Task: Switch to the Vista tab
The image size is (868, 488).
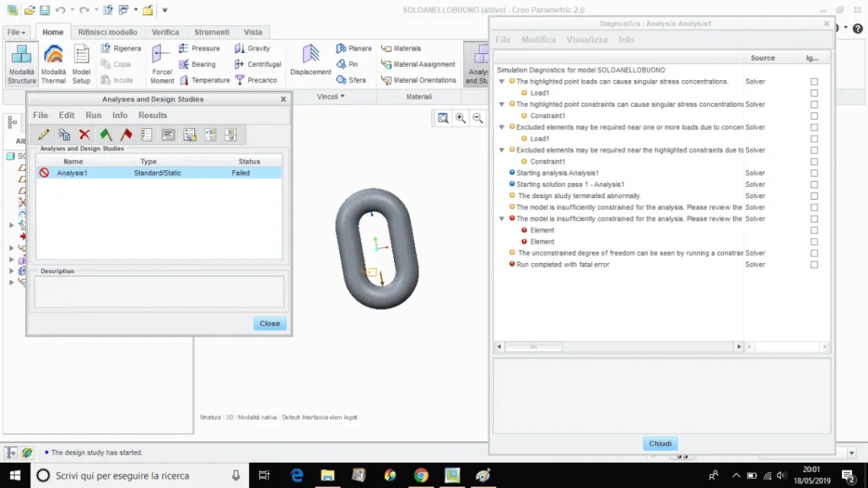Action: coord(253,32)
